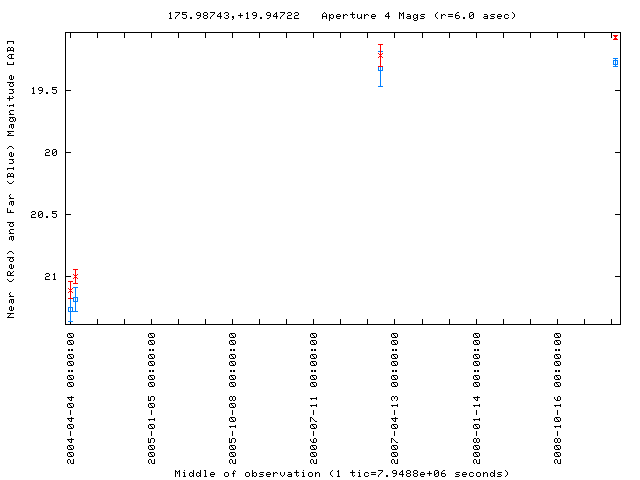Select the earliest red cross point near magnitude 21.1

pos(71,290)
